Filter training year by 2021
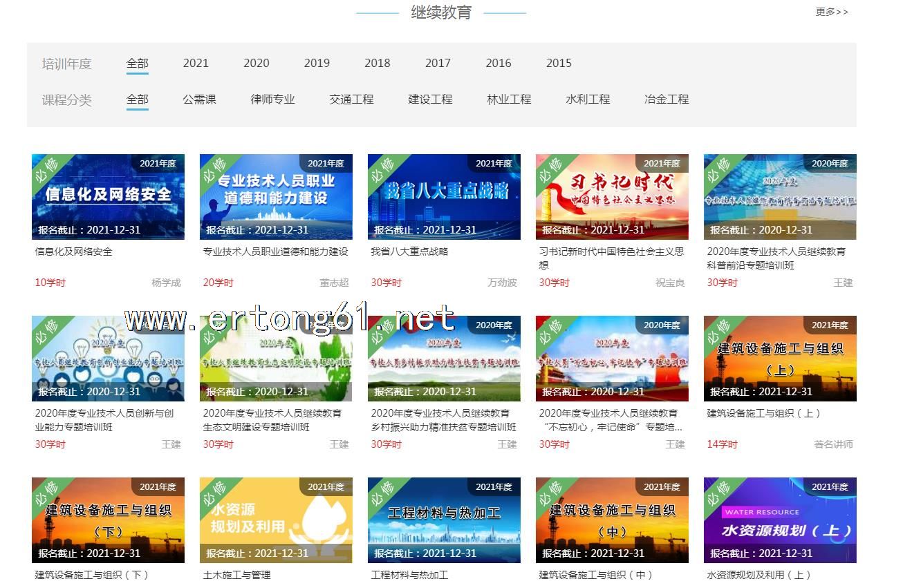 196,63
